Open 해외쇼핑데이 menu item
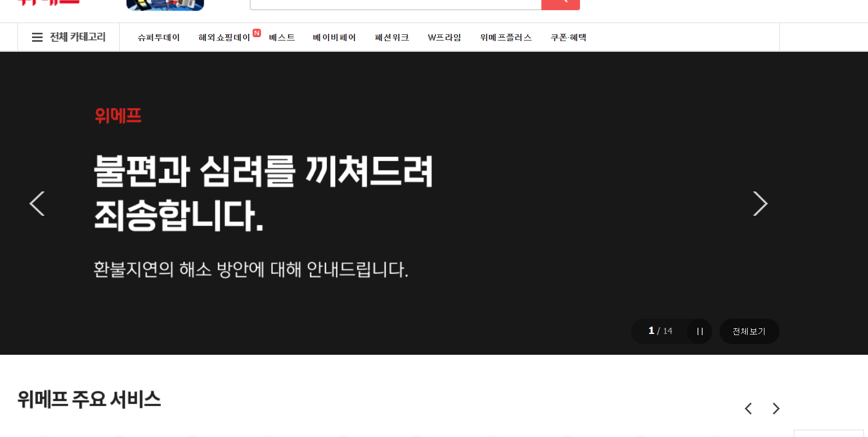Viewport: 868px width, 437px height. click(x=224, y=38)
